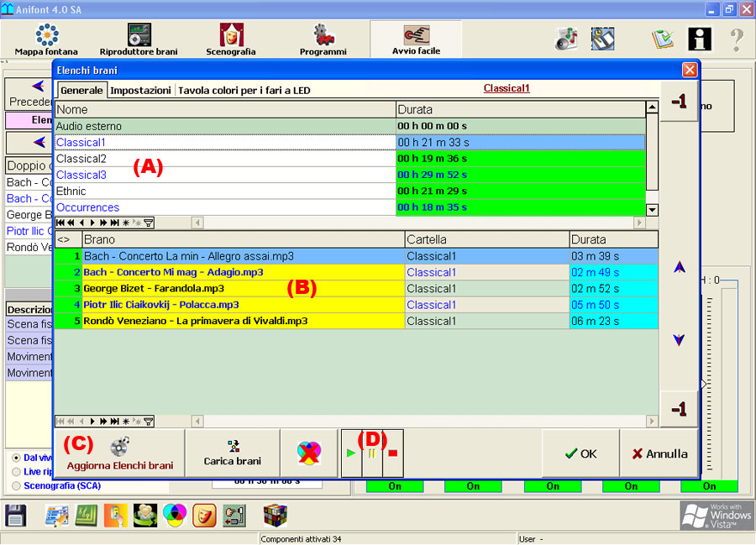
Task: Confirm with the OK button
Action: [580, 453]
